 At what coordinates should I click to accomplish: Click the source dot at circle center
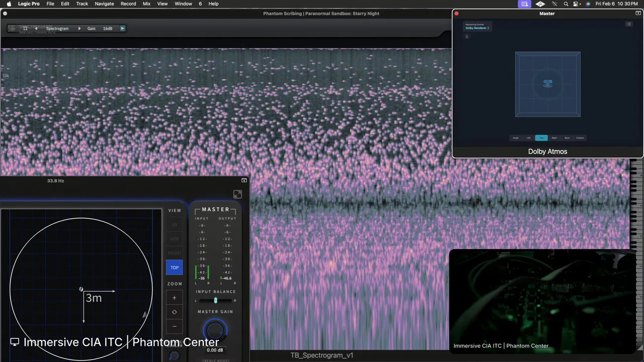click(82, 289)
